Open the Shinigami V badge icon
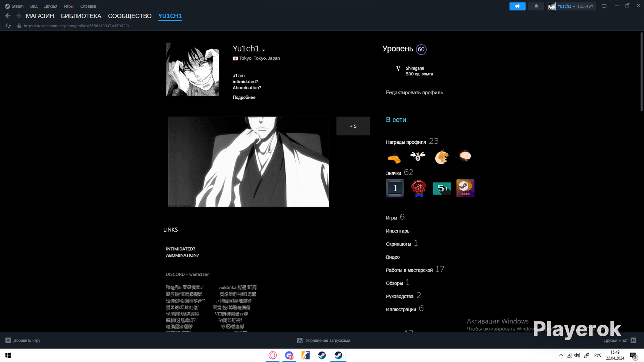 [x=398, y=68]
